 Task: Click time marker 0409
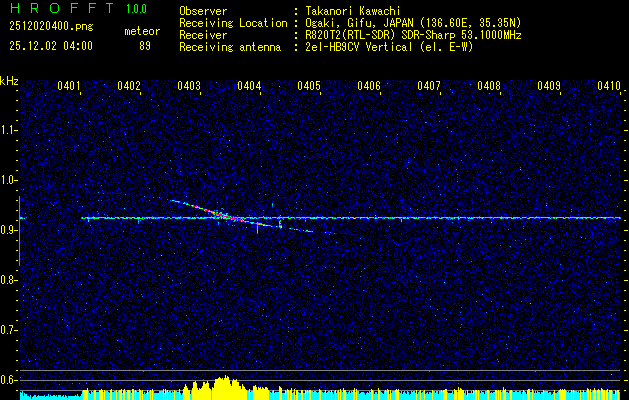549,86
